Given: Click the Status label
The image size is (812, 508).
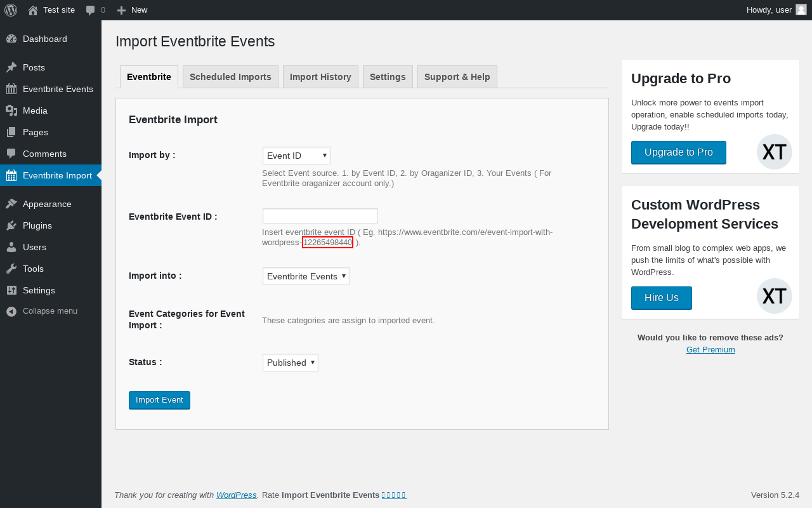Looking at the screenshot, I should pyautogui.click(x=145, y=362).
